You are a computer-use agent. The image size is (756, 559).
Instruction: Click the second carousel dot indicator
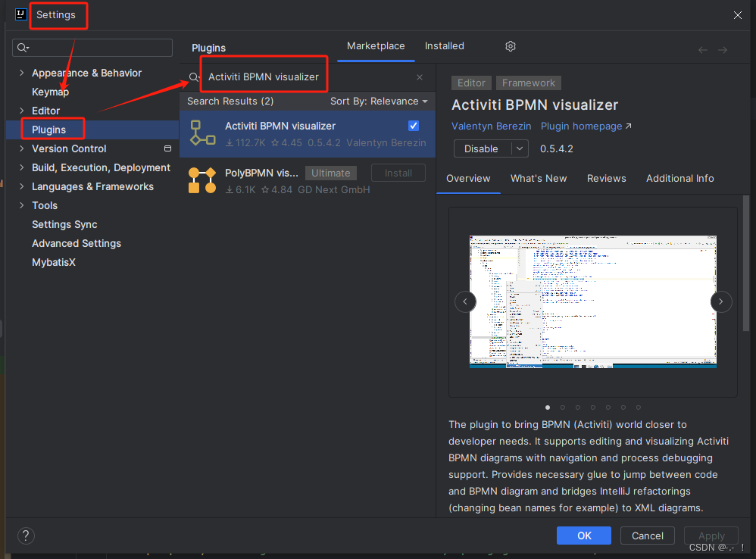(562, 407)
